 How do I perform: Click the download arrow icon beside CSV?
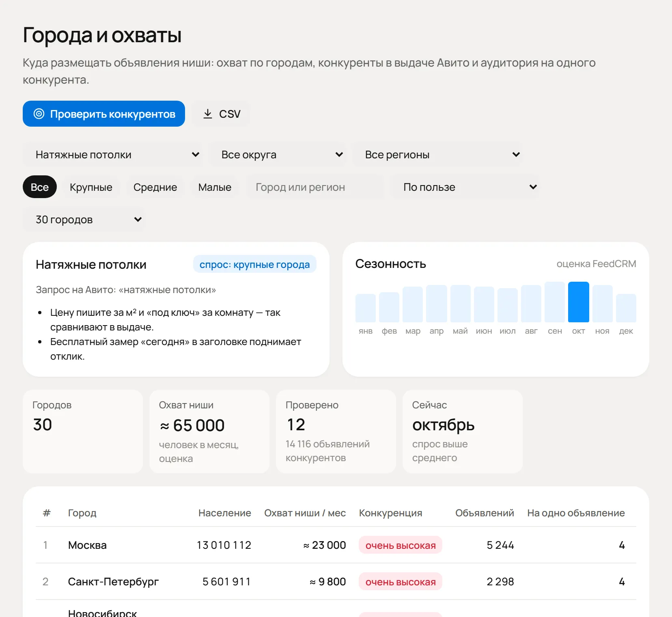[208, 114]
